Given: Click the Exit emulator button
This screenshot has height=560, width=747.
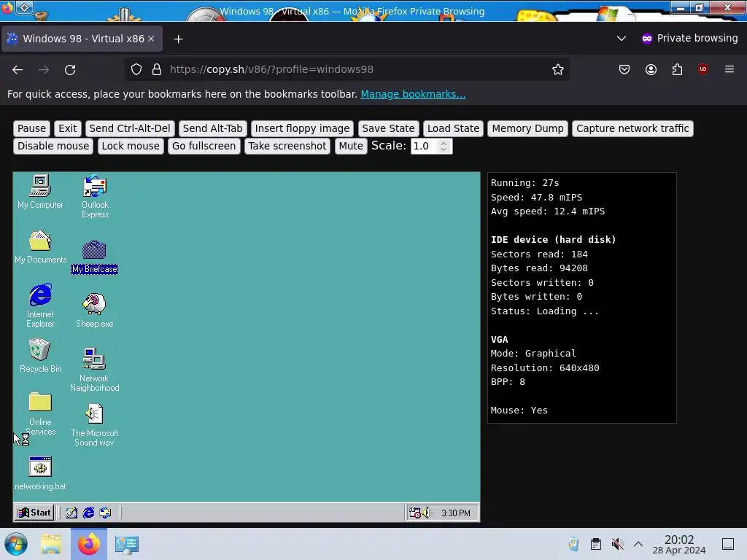Looking at the screenshot, I should pyautogui.click(x=68, y=128).
